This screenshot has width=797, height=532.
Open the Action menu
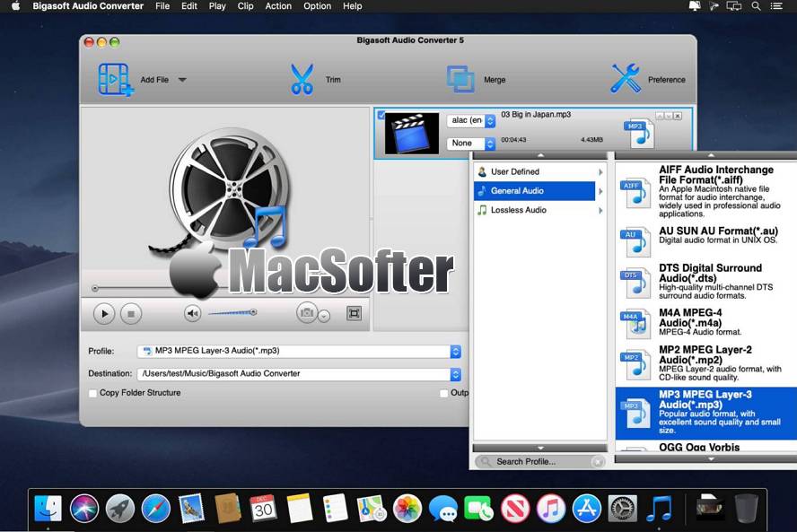[x=278, y=6]
